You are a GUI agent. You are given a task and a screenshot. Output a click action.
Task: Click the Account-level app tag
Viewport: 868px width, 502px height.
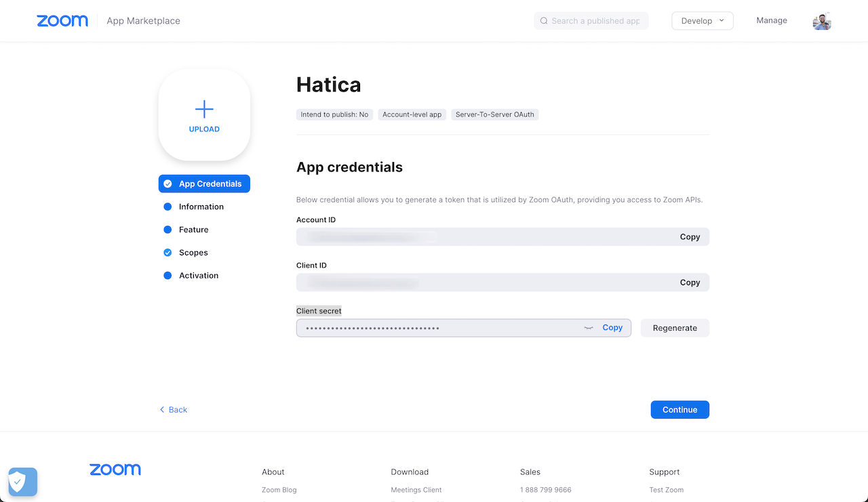(412, 114)
